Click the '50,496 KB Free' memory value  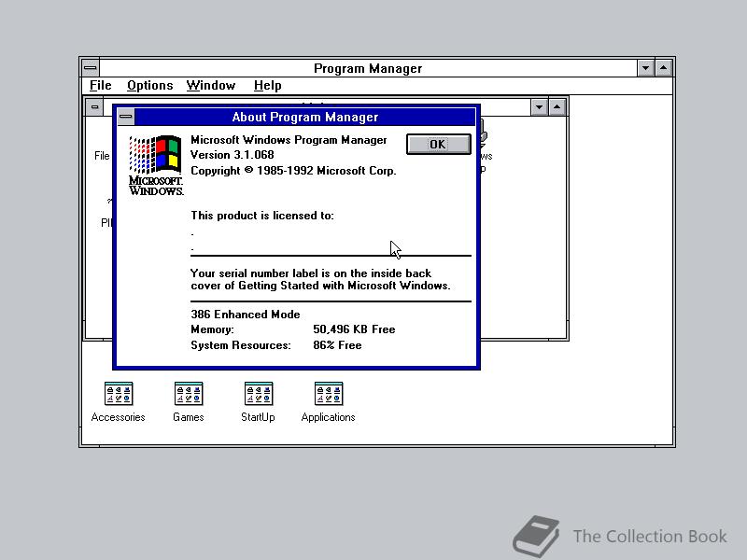[354, 329]
